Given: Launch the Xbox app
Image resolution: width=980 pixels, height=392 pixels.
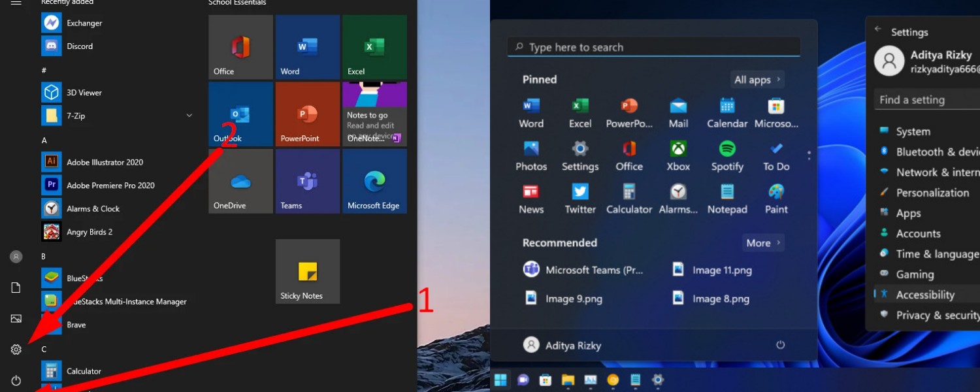Looking at the screenshot, I should tap(678, 155).
